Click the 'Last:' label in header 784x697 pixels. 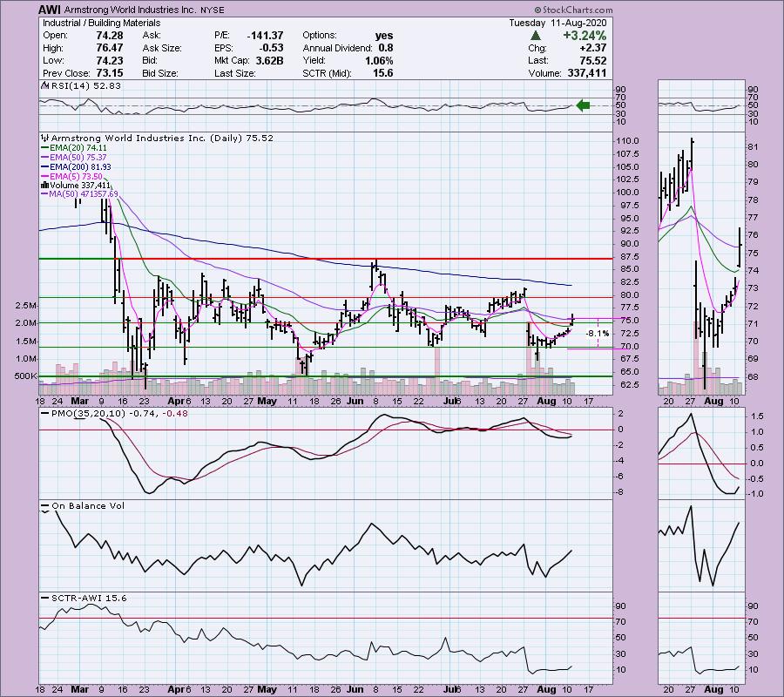pyautogui.click(x=537, y=60)
